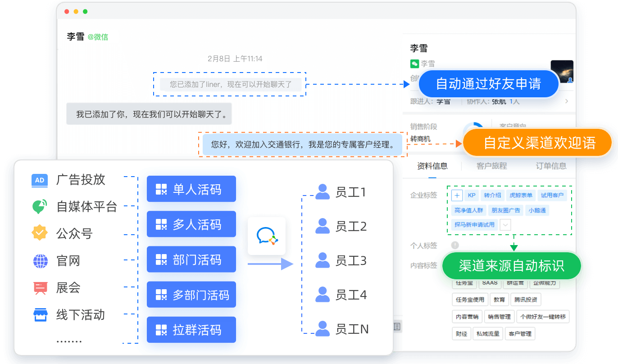
Task: Click the WeCom logo icon in the center
Action: 267,236
